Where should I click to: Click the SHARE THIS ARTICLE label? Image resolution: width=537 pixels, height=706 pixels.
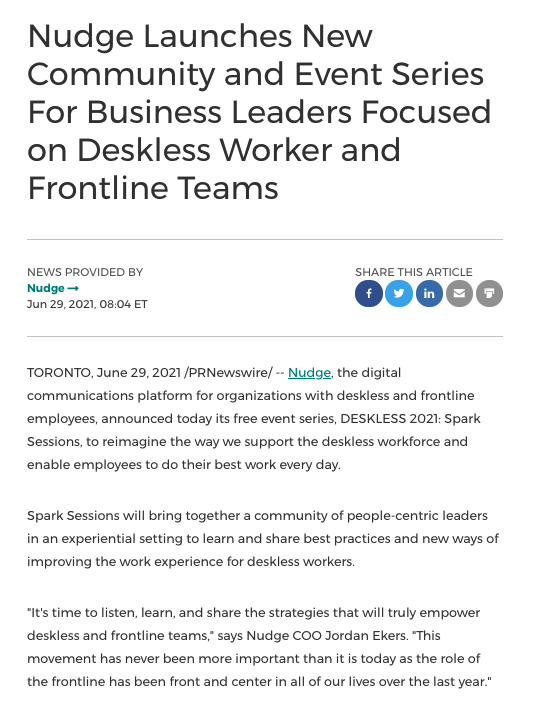(x=414, y=272)
